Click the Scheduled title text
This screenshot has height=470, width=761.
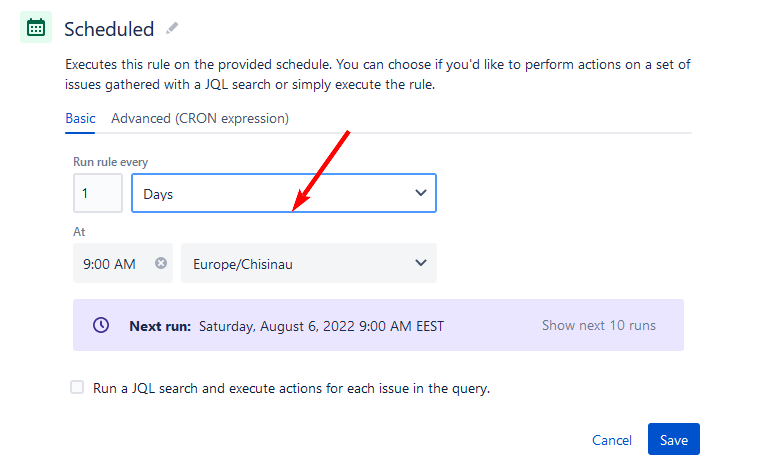click(x=109, y=29)
